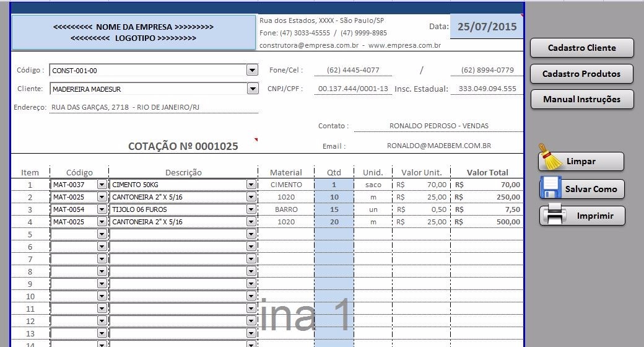644x347 pixels.
Task: Open empty code dropdown for item 8
Action: (102, 271)
